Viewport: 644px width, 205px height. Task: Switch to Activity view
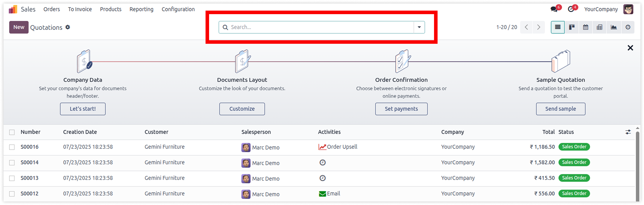click(x=628, y=27)
